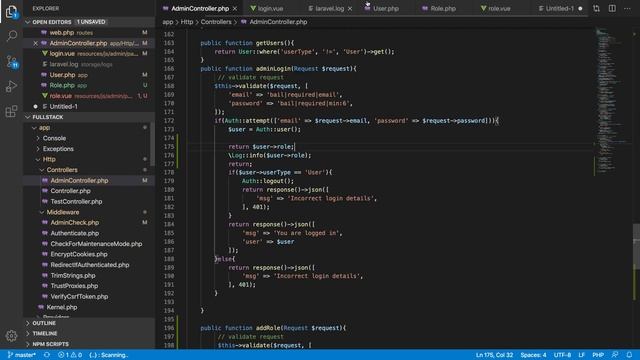Click the master branch indicator
Image resolution: width=640 pixels, height=360 pixels.
(x=22, y=355)
